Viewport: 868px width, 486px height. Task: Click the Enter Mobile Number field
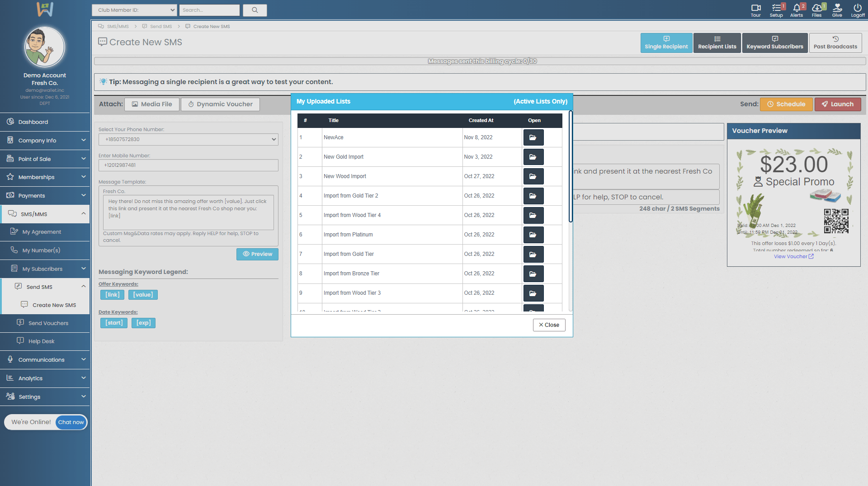click(188, 165)
